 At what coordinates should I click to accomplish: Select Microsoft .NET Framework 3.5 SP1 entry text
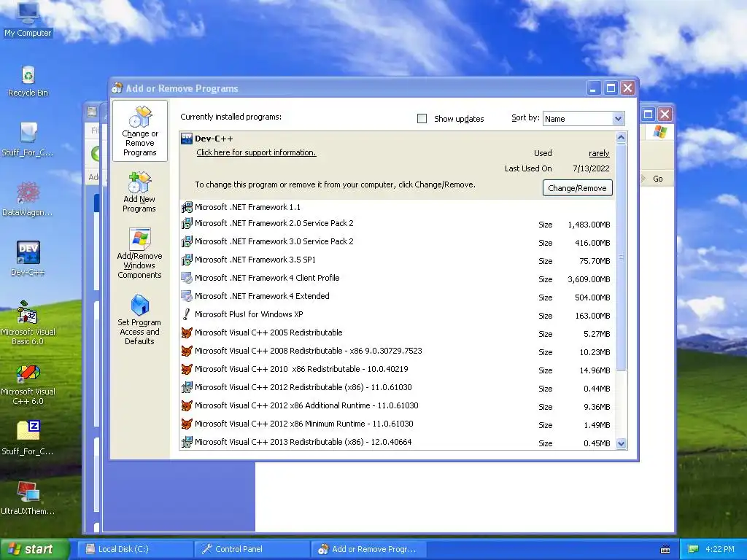tap(255, 260)
